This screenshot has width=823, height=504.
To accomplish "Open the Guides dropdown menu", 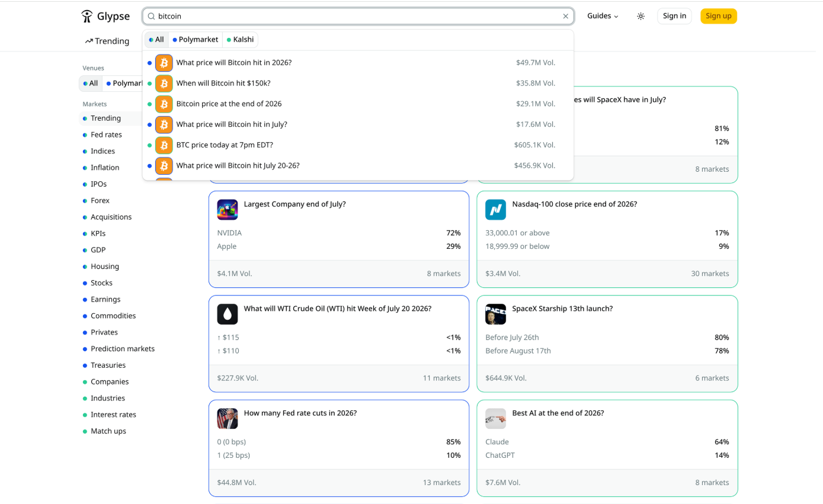I will click(603, 16).
